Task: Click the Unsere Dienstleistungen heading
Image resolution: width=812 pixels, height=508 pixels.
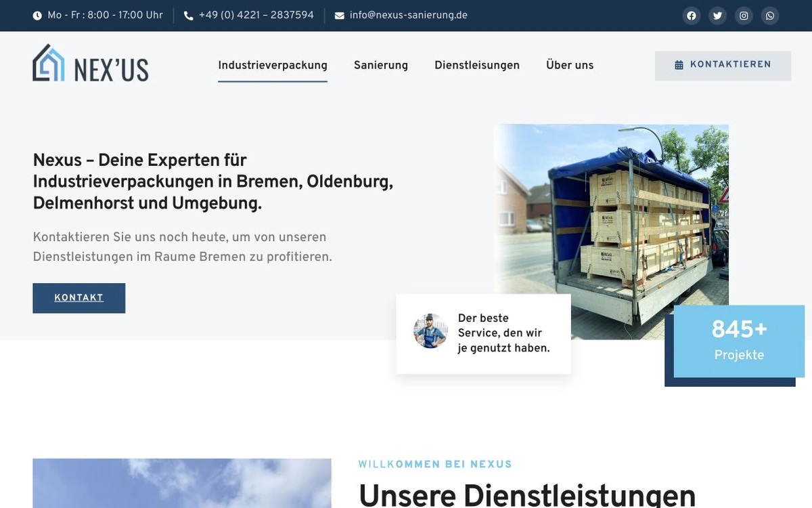Action: tap(527, 494)
